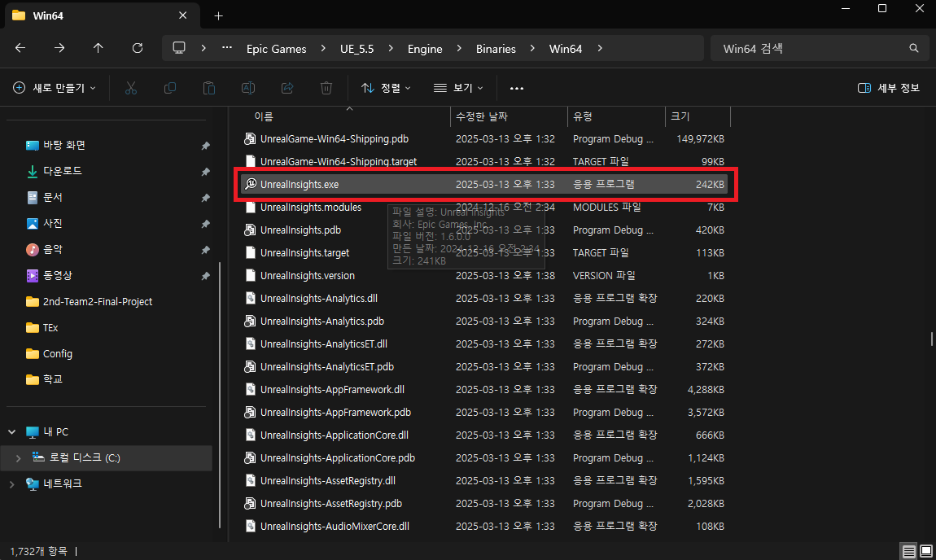Click Epic Games in the address bar

pyautogui.click(x=277, y=49)
